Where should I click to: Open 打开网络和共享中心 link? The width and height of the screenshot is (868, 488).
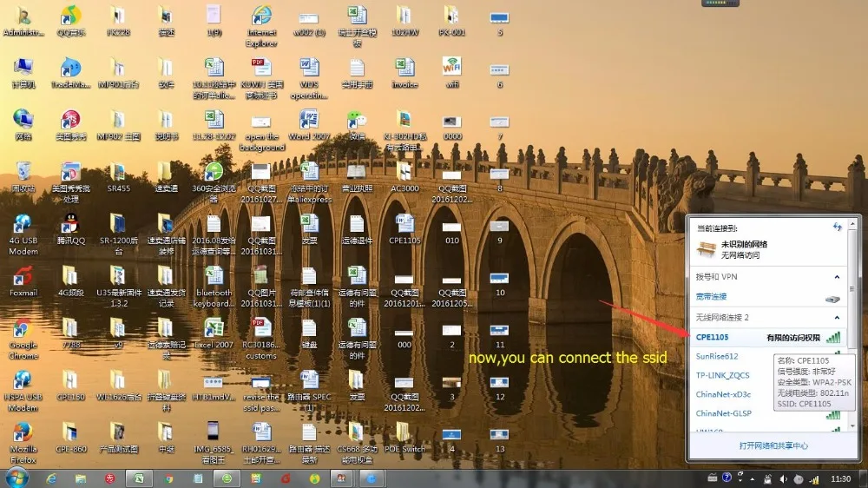point(773,445)
